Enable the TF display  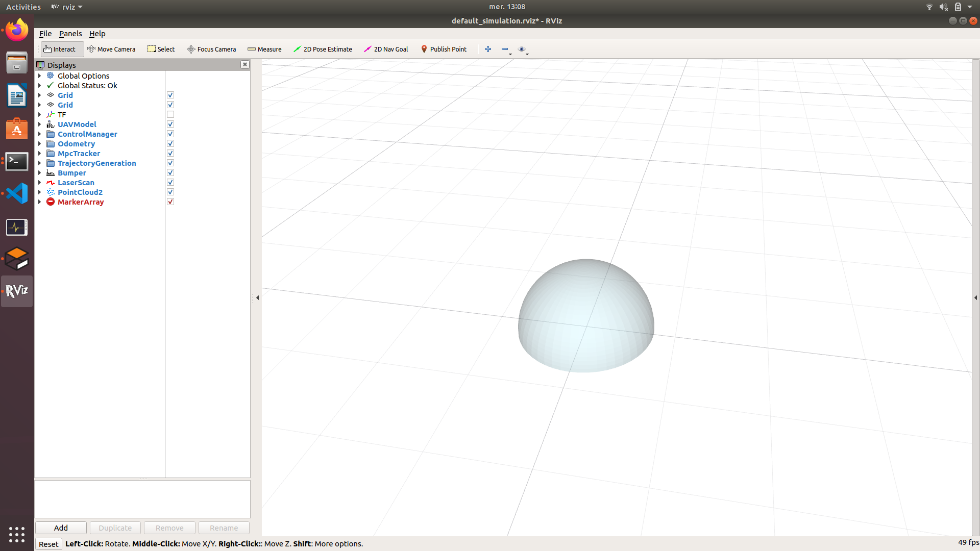pyautogui.click(x=170, y=114)
